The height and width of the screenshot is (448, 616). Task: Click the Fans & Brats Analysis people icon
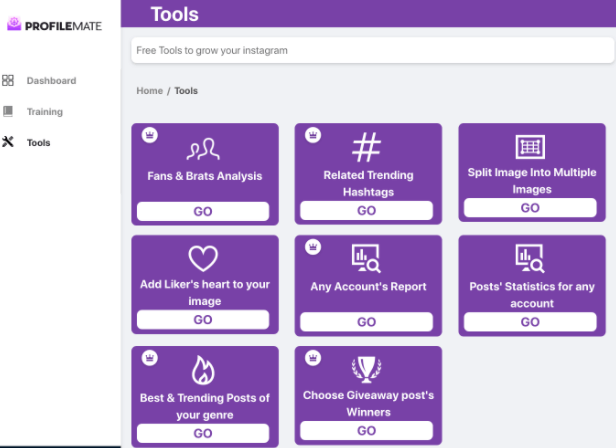(x=203, y=149)
